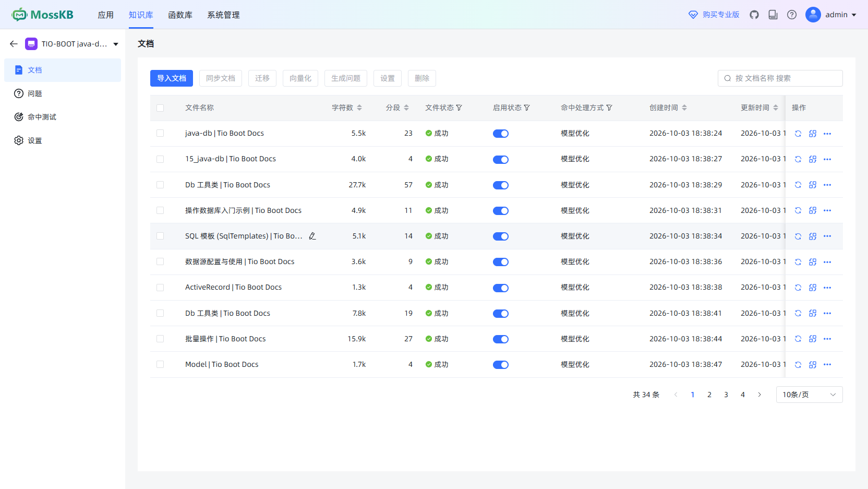The image size is (868, 489).
Task: Click the MossKB logo
Action: (x=43, y=15)
